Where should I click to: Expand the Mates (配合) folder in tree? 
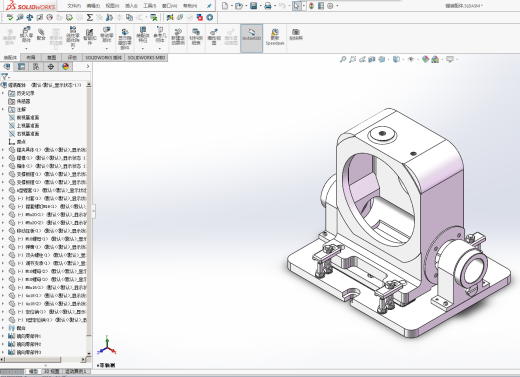[3, 328]
